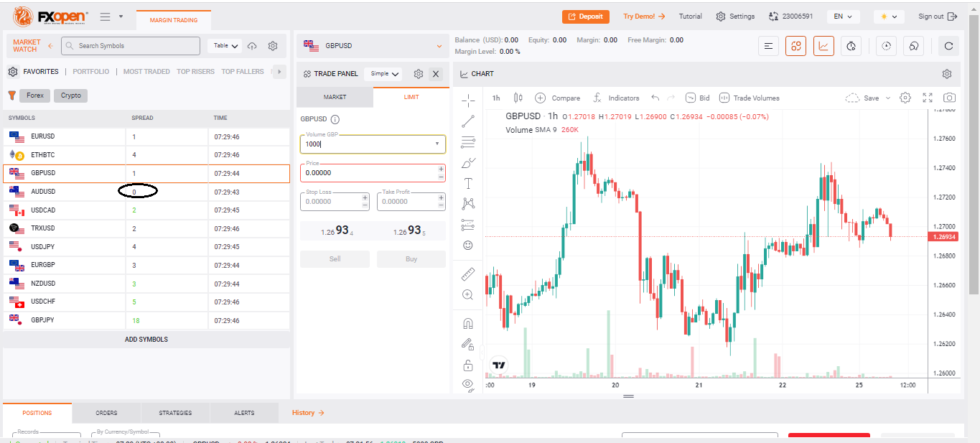Select the crosshair cursor tool

pyautogui.click(x=468, y=100)
